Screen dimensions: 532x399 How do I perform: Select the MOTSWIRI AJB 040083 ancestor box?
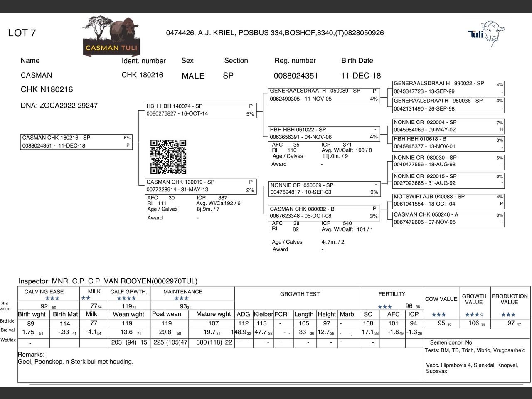448,200
